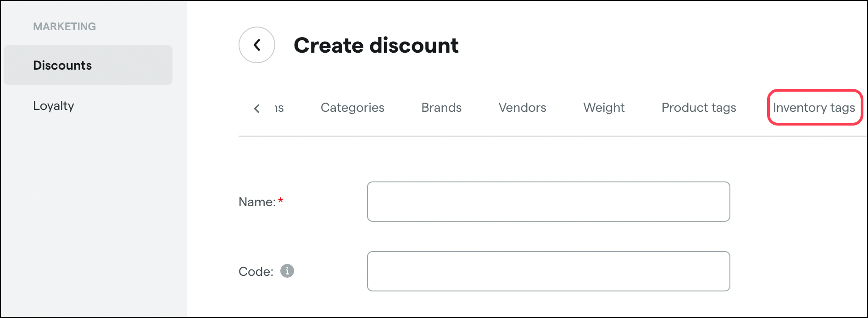
Task: Click the Name field label
Action: click(257, 202)
